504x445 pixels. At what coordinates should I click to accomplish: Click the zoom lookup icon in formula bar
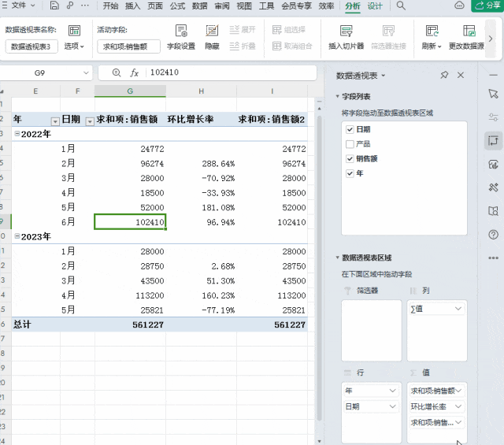pos(117,72)
